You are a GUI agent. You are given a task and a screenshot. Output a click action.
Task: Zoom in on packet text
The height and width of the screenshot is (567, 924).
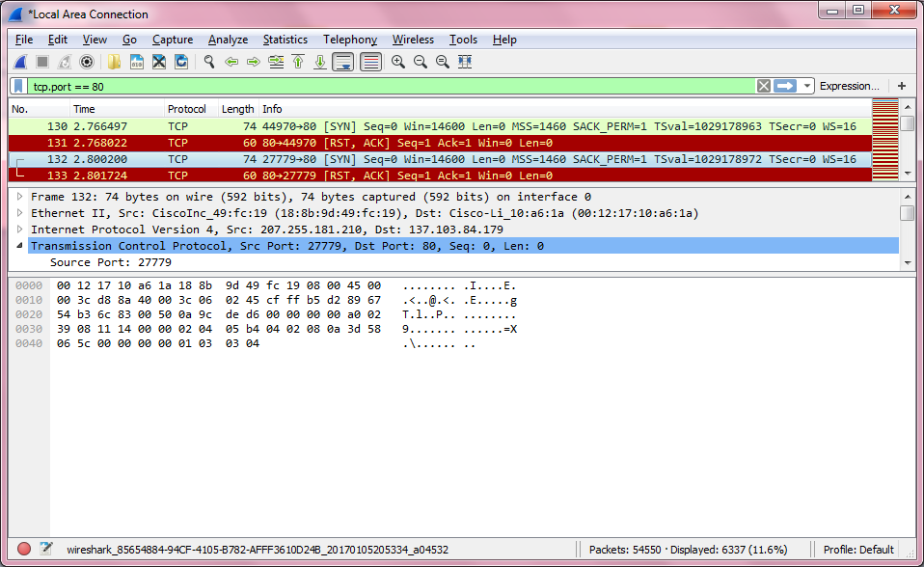(x=398, y=62)
